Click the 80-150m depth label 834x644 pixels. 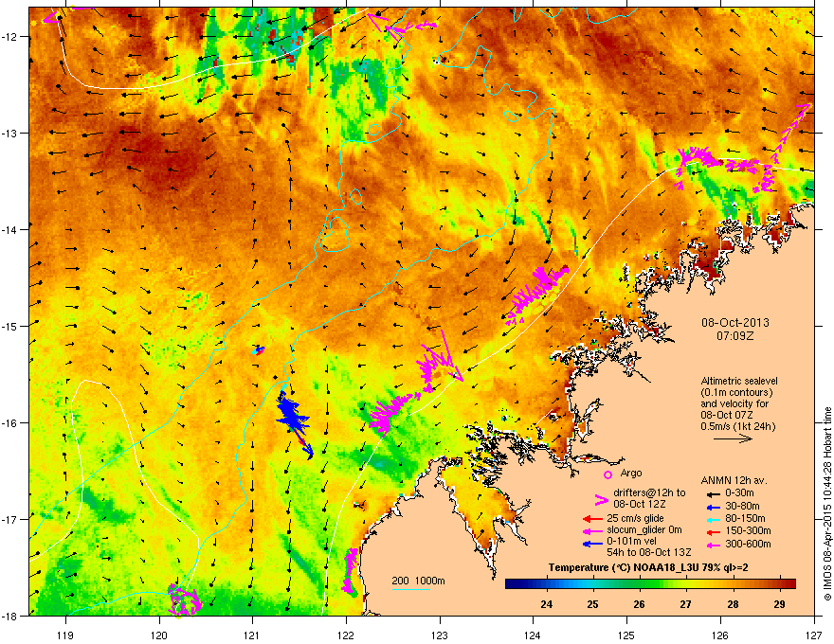tap(745, 518)
